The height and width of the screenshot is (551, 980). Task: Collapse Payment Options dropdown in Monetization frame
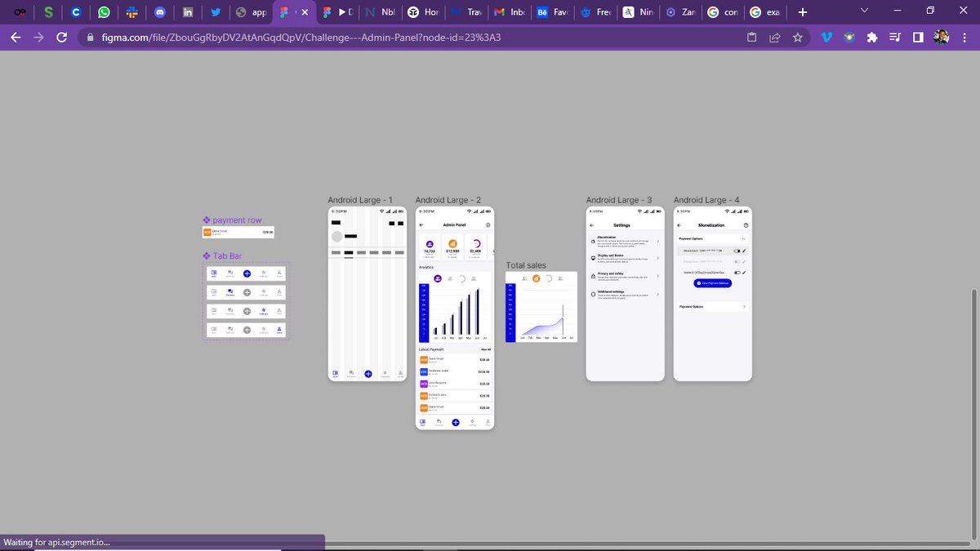(x=745, y=238)
